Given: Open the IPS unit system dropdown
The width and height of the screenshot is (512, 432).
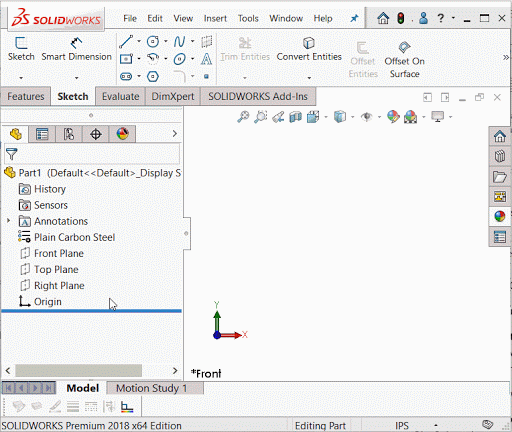Looking at the screenshot, I should (x=436, y=425).
